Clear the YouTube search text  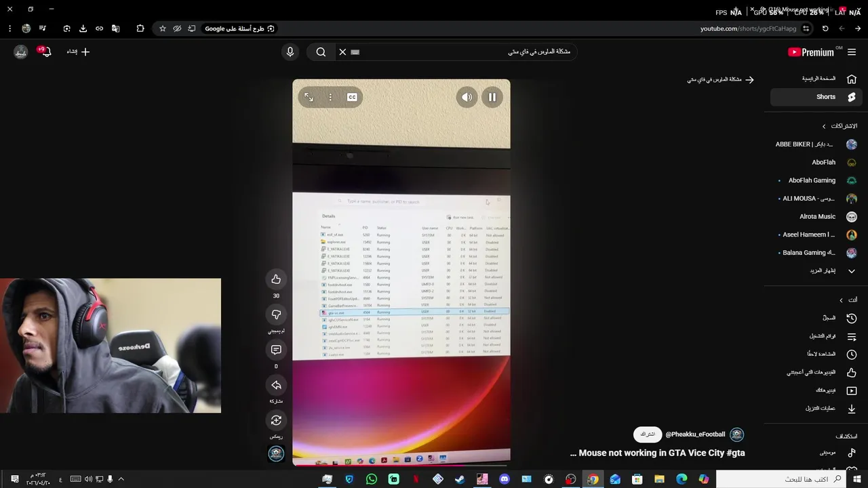pyautogui.click(x=342, y=52)
